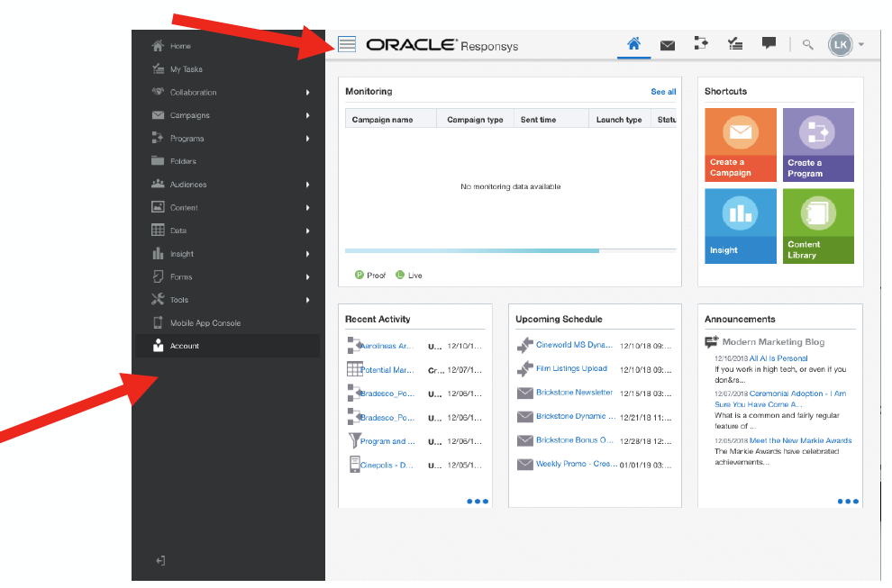Open the Content Library shortcut tile

coord(817,226)
